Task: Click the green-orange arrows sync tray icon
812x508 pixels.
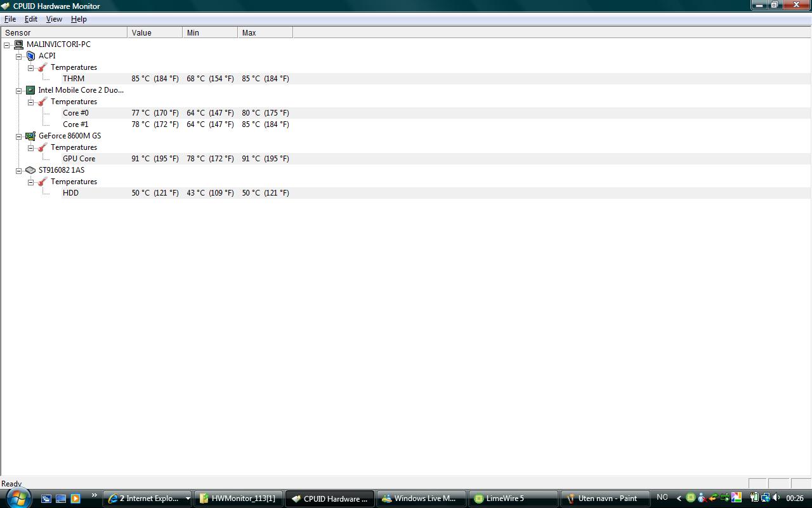Action: click(x=714, y=498)
